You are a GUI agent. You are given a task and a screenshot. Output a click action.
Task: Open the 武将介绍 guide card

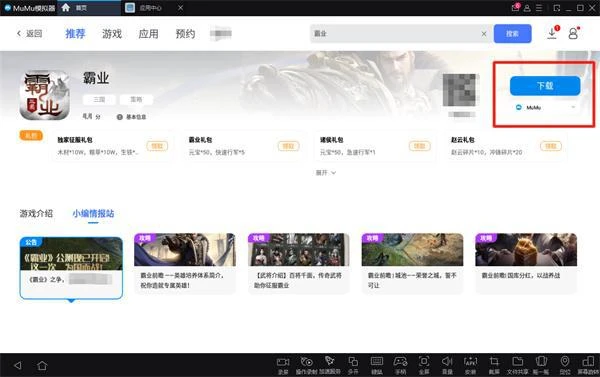click(x=298, y=263)
